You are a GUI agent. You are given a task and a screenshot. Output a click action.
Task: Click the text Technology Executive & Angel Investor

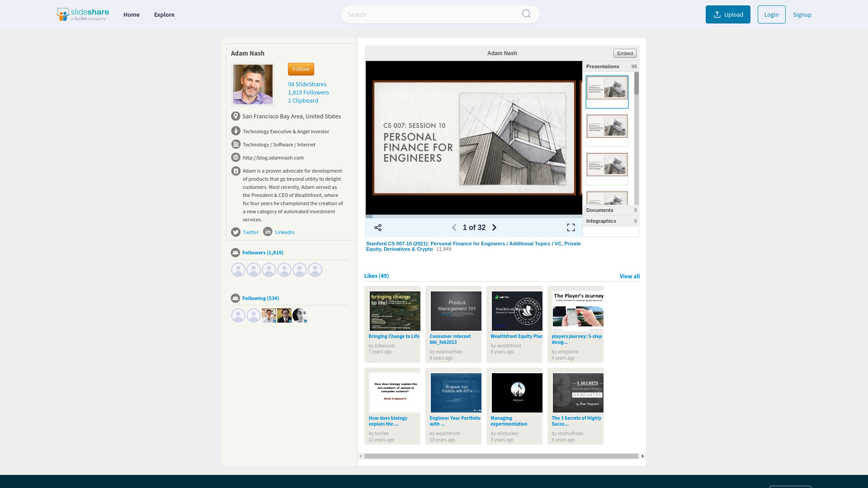(x=286, y=131)
